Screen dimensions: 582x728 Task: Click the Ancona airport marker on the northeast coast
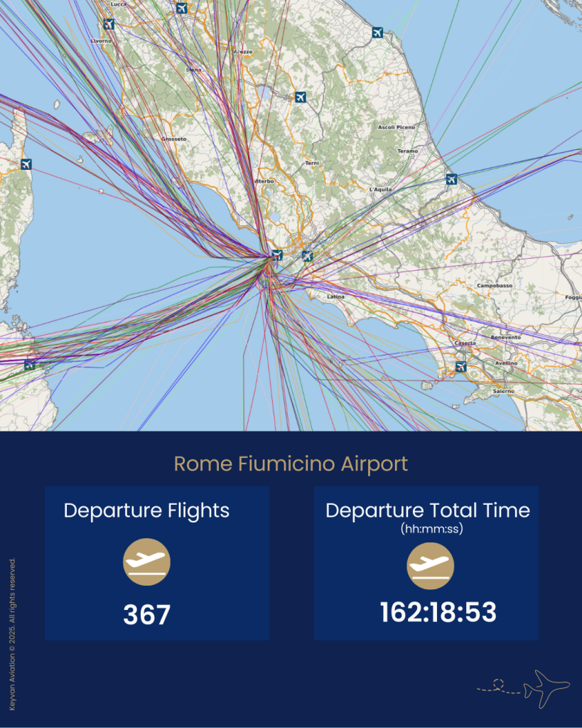coord(377,33)
